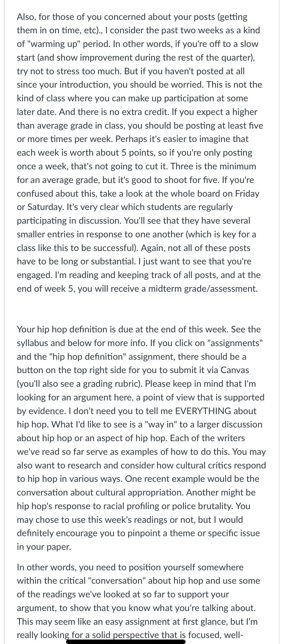Click the final line "in your paper."

tap(44, 547)
